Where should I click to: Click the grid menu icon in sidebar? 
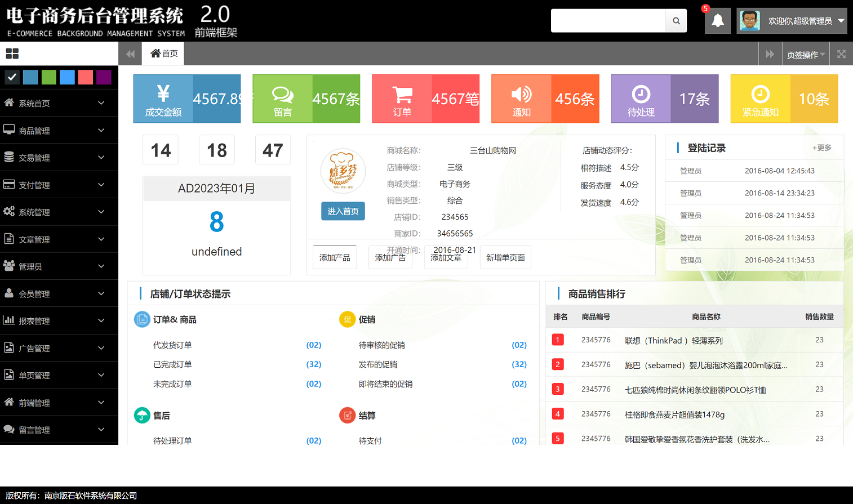pyautogui.click(x=12, y=53)
